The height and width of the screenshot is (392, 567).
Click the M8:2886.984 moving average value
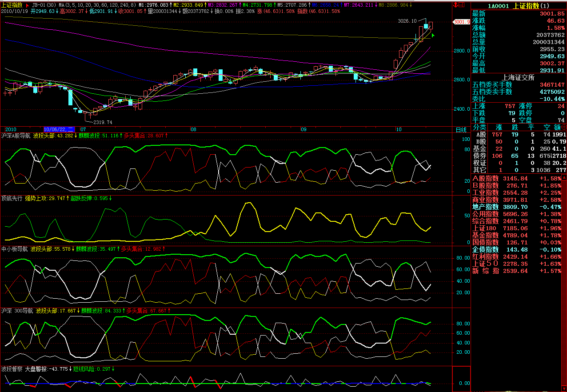395,5
